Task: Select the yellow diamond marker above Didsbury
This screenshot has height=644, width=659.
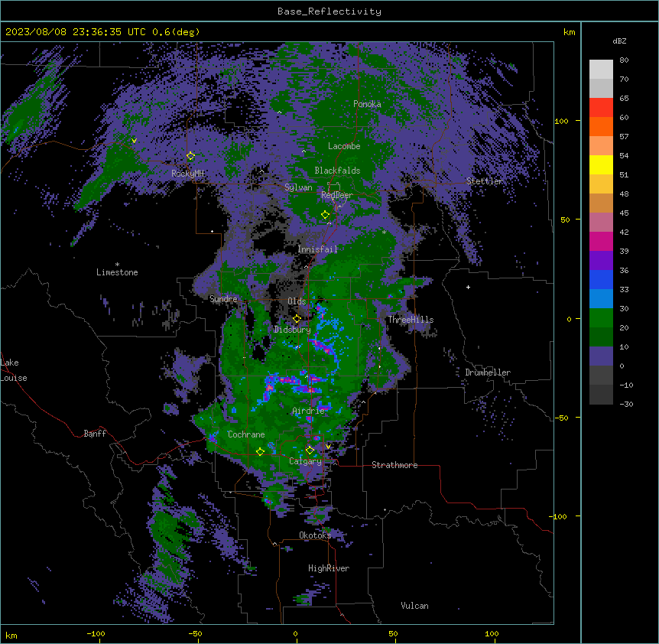Action: [297, 319]
